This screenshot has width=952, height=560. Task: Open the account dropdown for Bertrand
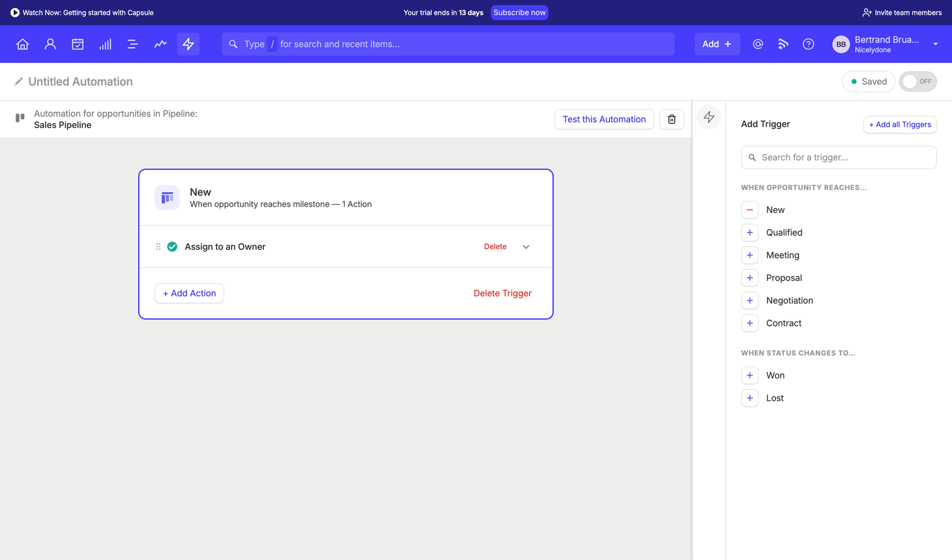coord(936,44)
